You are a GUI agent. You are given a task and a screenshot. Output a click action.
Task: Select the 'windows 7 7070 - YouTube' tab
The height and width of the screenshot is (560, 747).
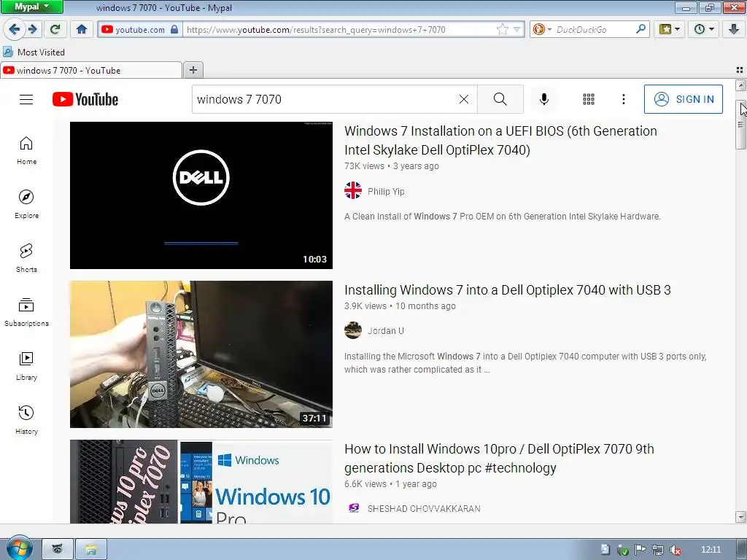click(x=90, y=71)
